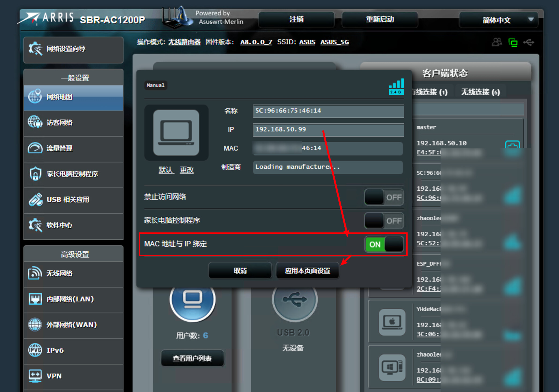The image size is (559, 392).
Task: Click the 流量管理 gauge icon
Action: [35, 148]
